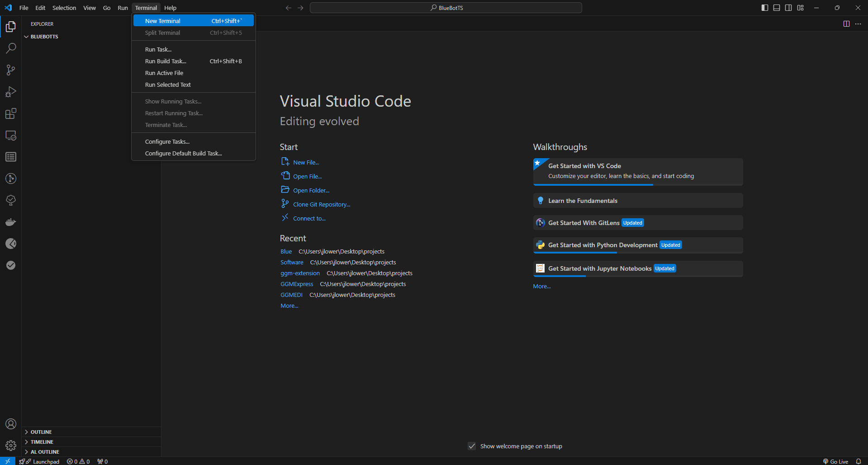Open the Search view in activity bar
The width and height of the screenshot is (868, 465).
click(11, 48)
